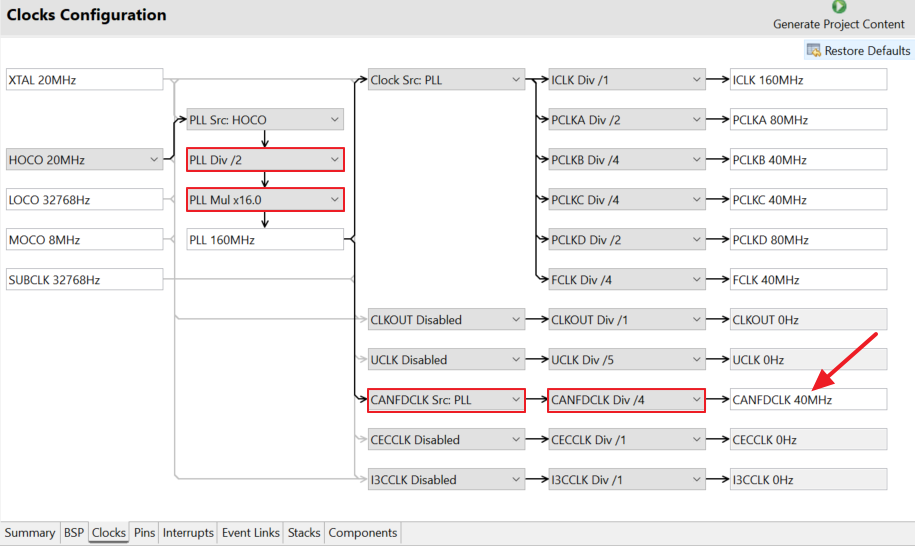Expand the FCLK Div /4 dropdown
Screen dimensions: 915x546
pos(627,280)
